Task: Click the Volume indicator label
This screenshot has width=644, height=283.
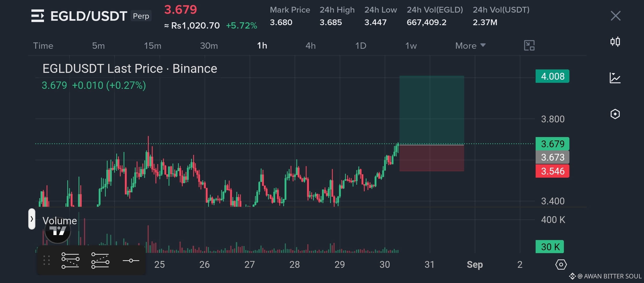Action: (60, 221)
